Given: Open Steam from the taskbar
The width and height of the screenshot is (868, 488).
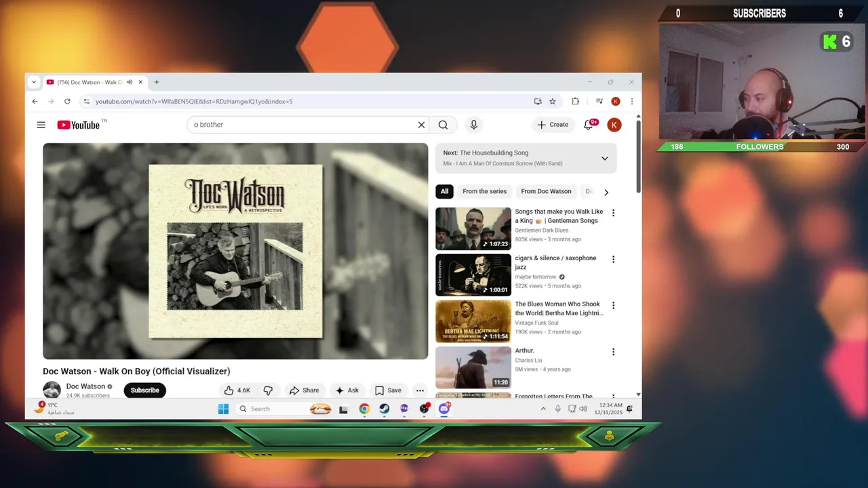Looking at the screenshot, I should click(384, 409).
